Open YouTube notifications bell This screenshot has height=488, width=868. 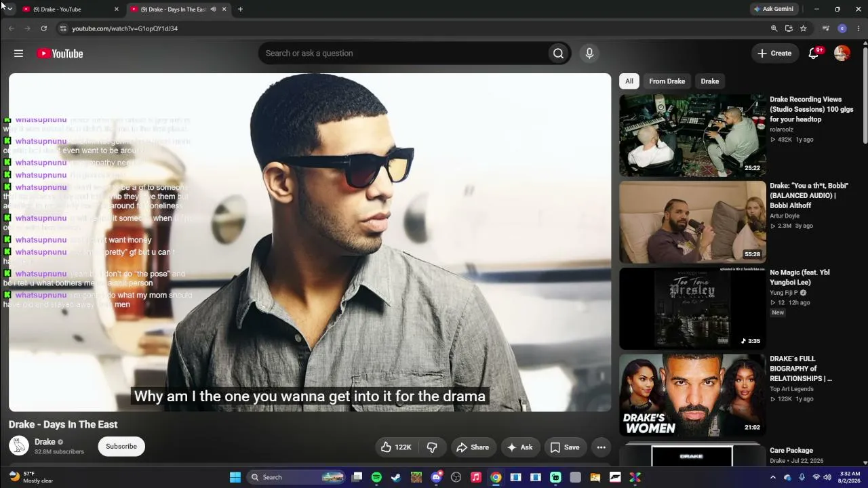(814, 54)
